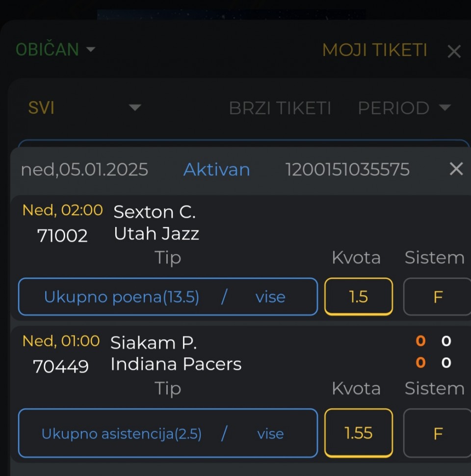Select the BRZI TIKETI tab
This screenshot has height=476, width=471.
280,108
